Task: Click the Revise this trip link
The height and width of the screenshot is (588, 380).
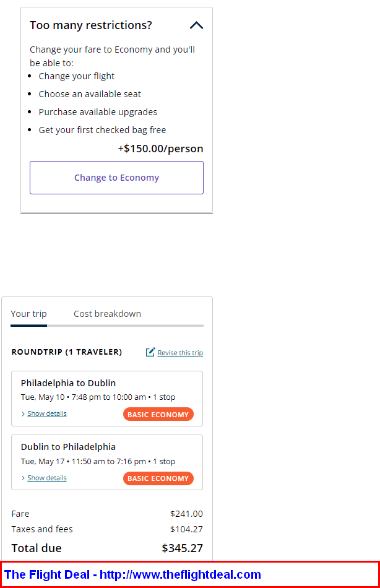Action: [x=180, y=353]
